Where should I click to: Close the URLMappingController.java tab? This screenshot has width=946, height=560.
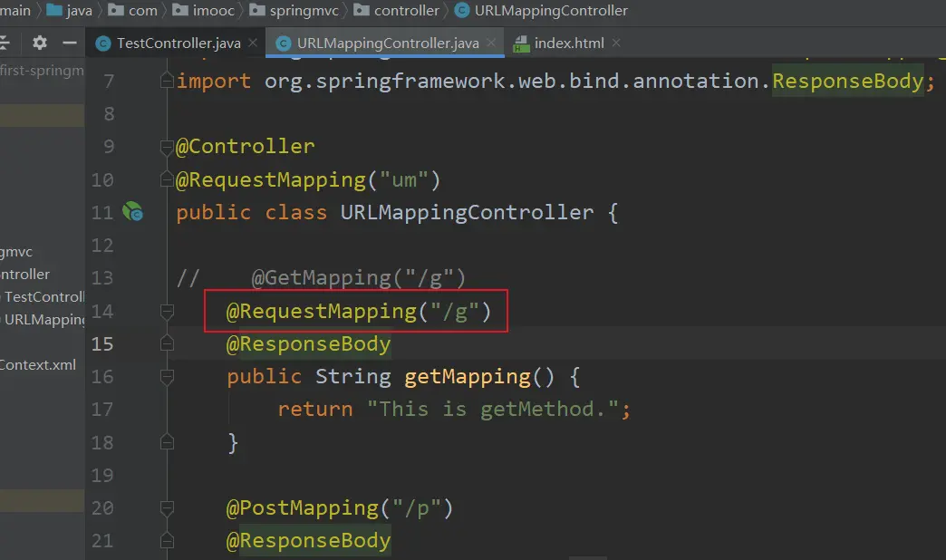click(x=491, y=43)
